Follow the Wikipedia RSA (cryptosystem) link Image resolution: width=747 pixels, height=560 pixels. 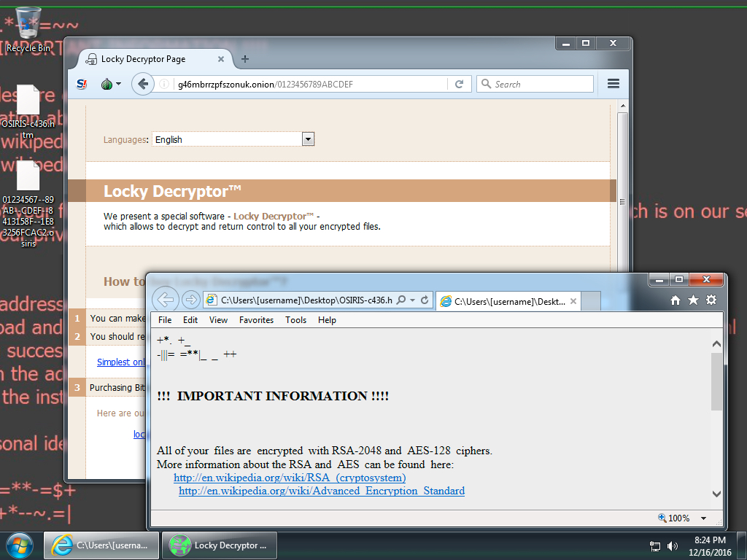point(290,477)
